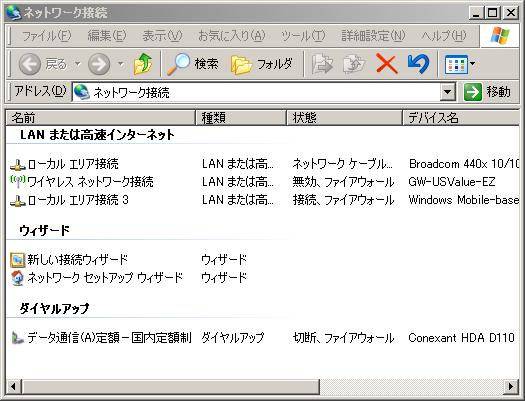
Task: Click the ネットワーク セットアップ ウィザード house icon
Action: coord(18,278)
